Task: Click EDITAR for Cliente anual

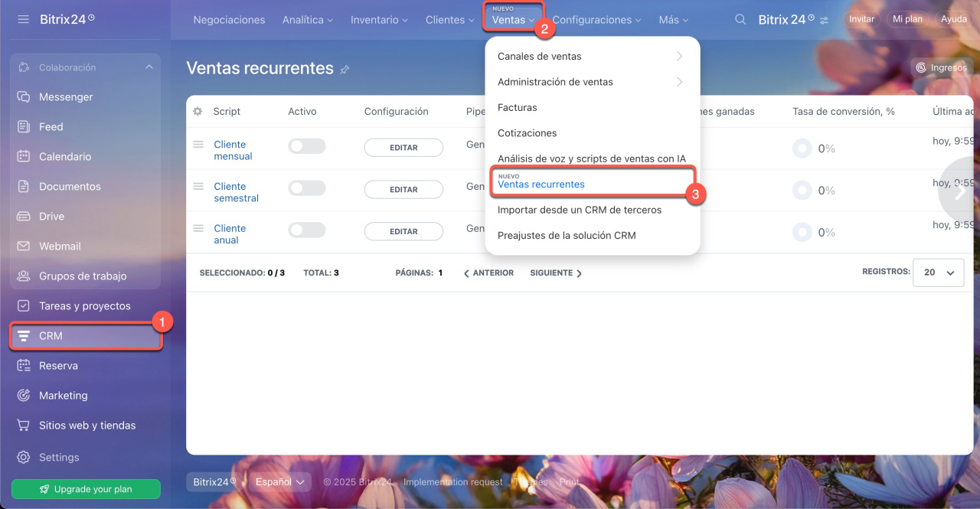Action: pos(403,232)
